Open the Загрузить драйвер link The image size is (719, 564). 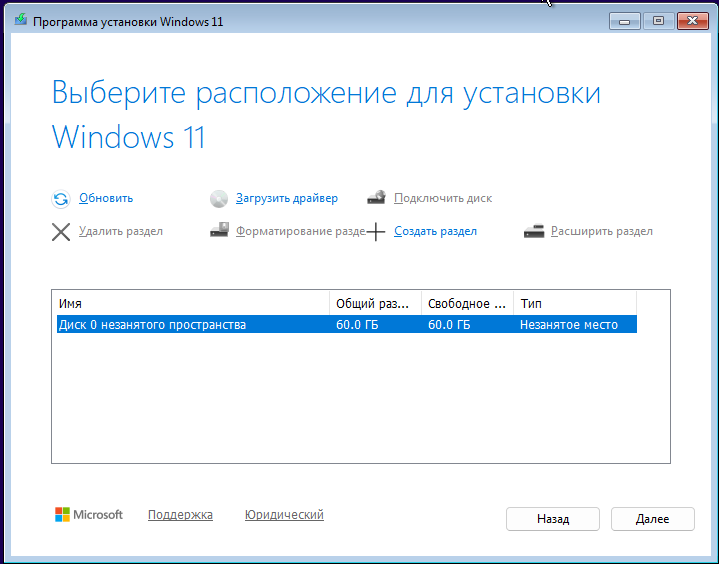pos(287,198)
